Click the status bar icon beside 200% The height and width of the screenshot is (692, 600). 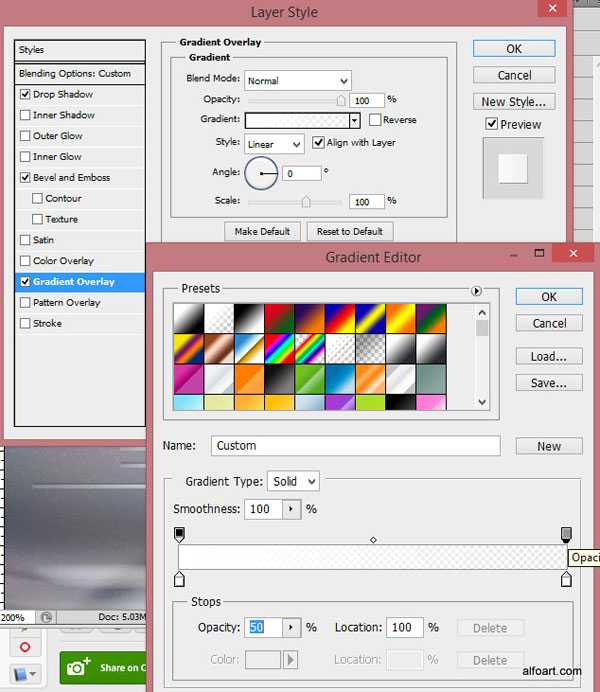[x=46, y=617]
